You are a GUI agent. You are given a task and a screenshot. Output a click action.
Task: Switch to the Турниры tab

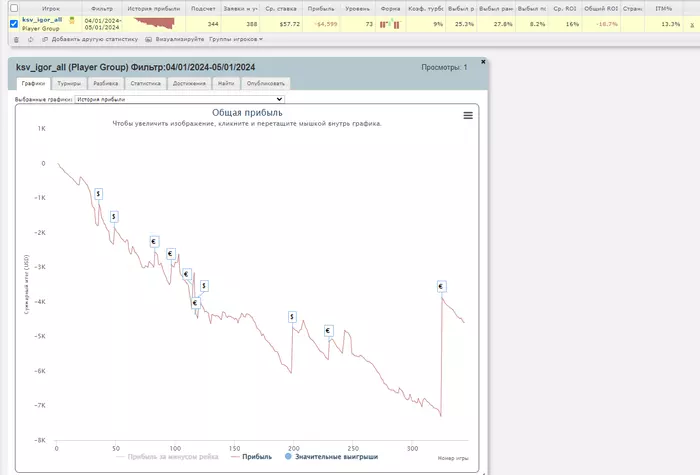click(69, 83)
